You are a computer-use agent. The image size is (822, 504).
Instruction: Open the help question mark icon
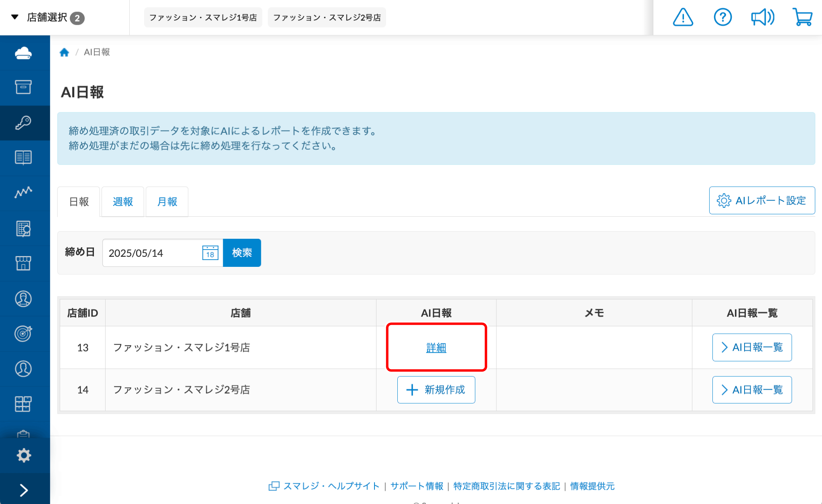[722, 18]
